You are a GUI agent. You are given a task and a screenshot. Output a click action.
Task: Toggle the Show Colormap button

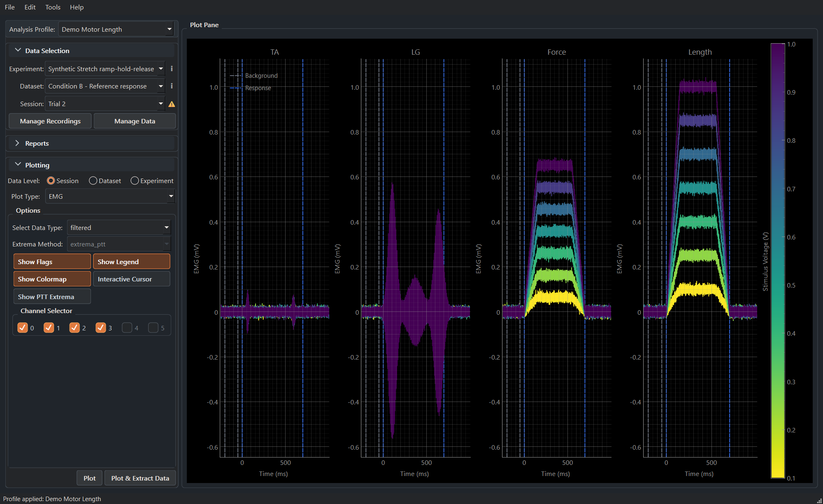click(52, 279)
